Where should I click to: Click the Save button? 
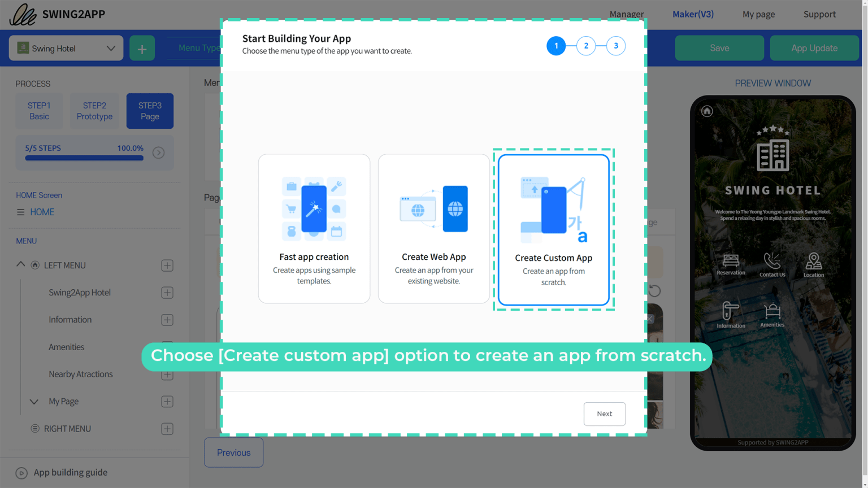pyautogui.click(x=719, y=48)
